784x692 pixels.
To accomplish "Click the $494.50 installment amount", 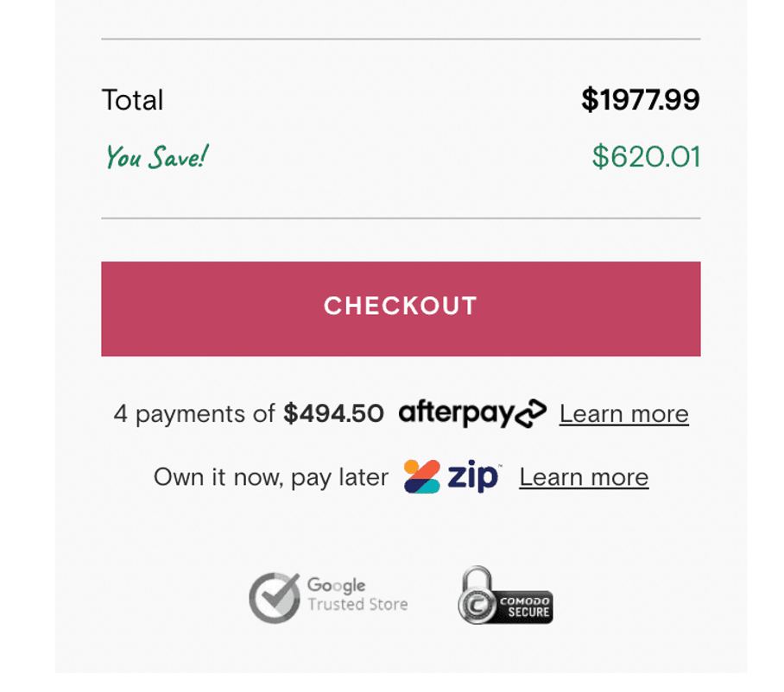I will (x=333, y=413).
